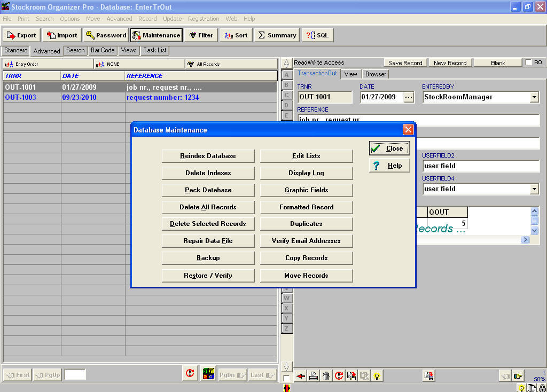Close the Database Maintenance dialog with X
Viewport: 547px width, 392px height.
click(x=408, y=130)
